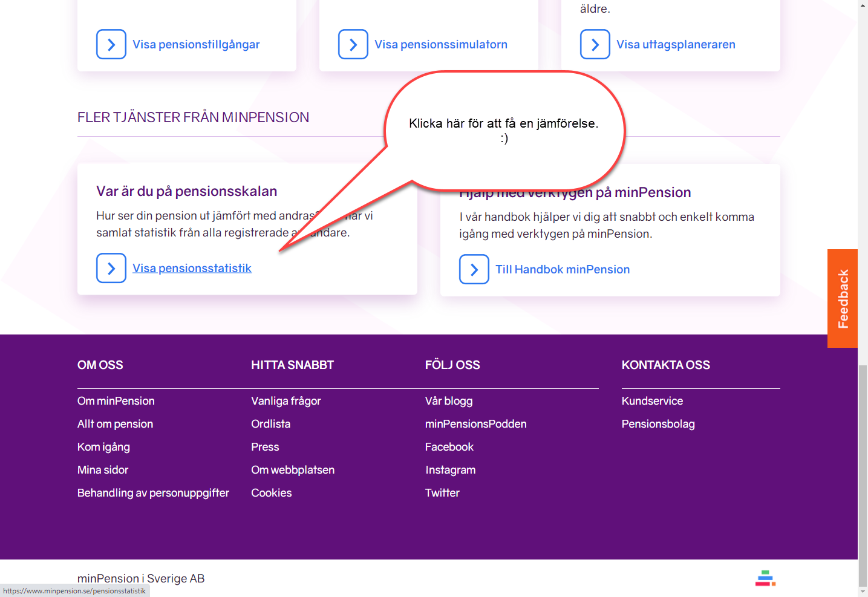Visit the Facebook link under Följ oss

[449, 447]
